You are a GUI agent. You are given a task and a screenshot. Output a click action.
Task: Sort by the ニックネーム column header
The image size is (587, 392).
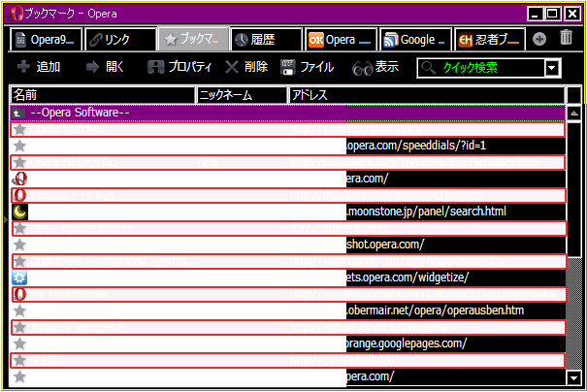[x=242, y=95]
